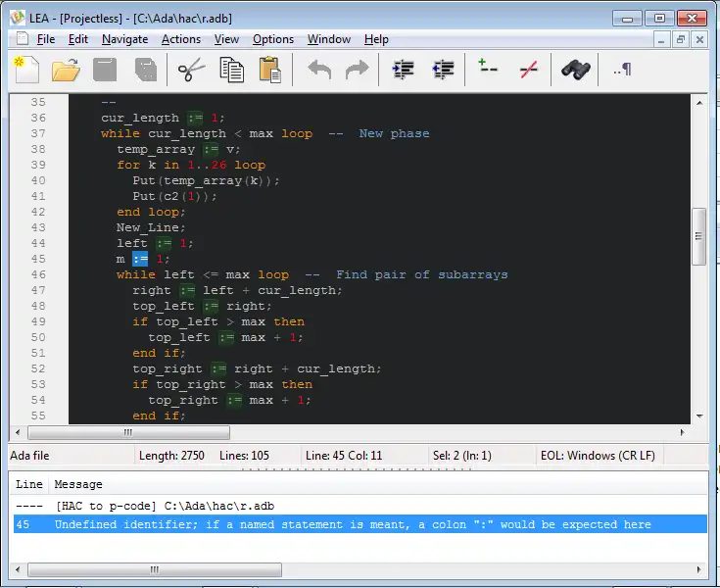This screenshot has height=588, width=720.
Task: Open Find with the binoculars icon
Action: (x=575, y=70)
